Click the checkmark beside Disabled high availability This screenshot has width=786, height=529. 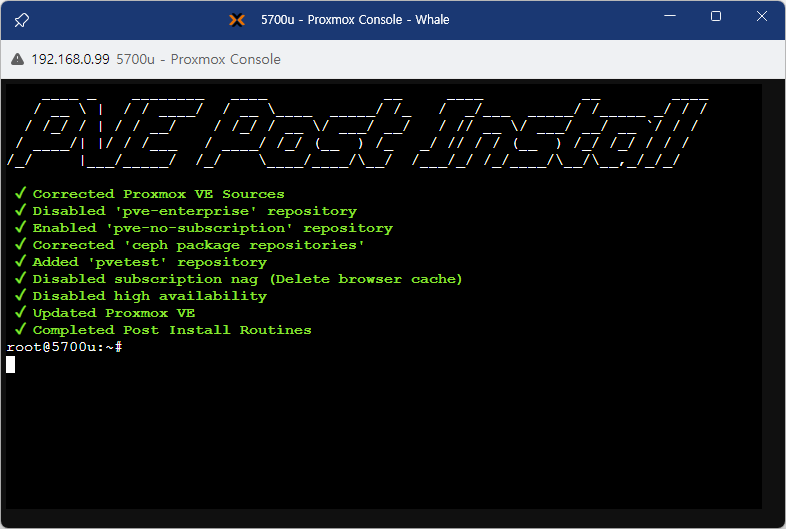[19, 296]
